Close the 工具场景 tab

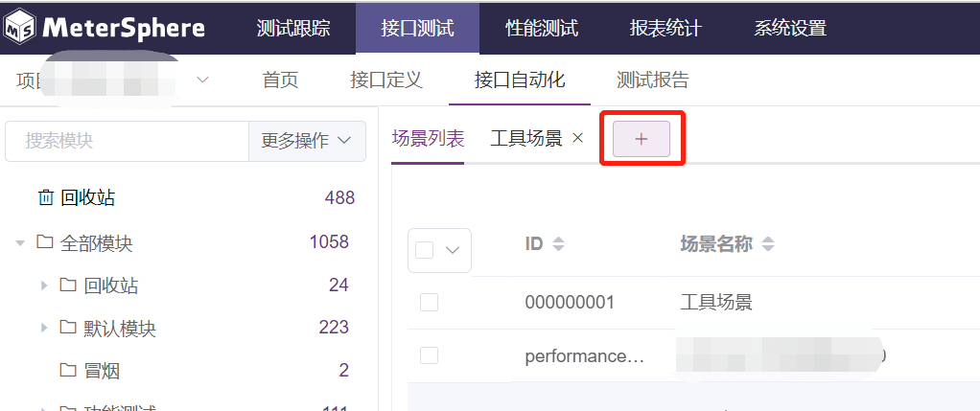pos(577,138)
